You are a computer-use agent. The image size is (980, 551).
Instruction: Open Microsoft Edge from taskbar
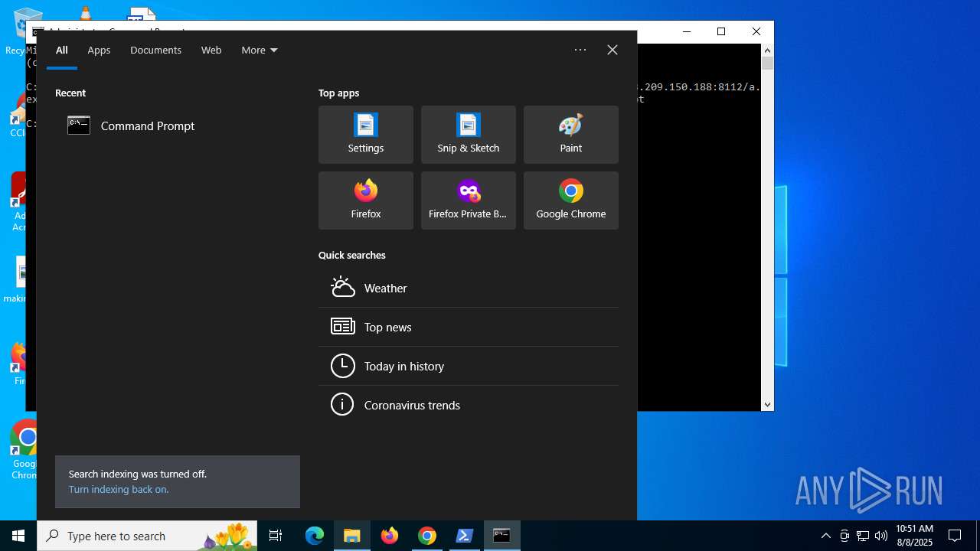315,536
